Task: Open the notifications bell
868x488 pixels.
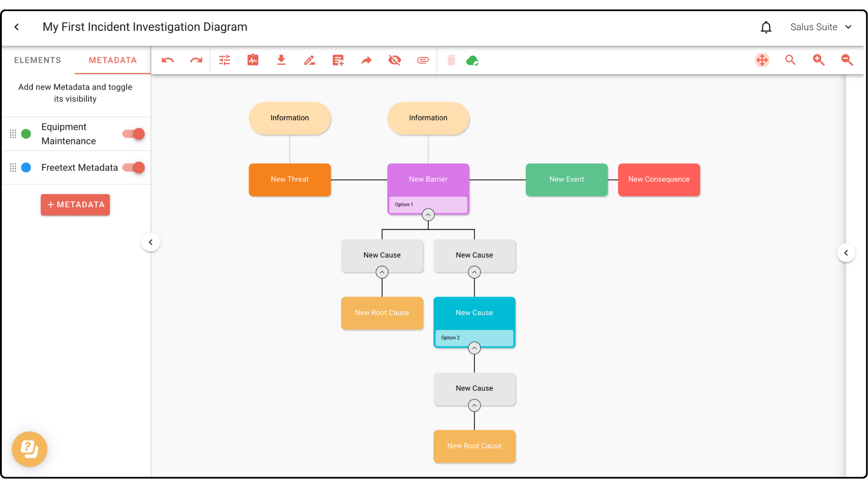Action: coord(766,27)
